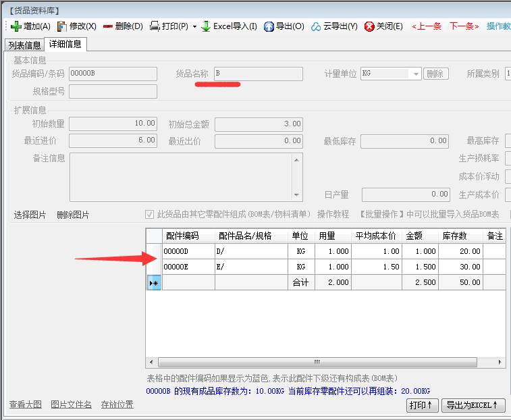
Task: Select the 00000D component row
Action: [188, 251]
